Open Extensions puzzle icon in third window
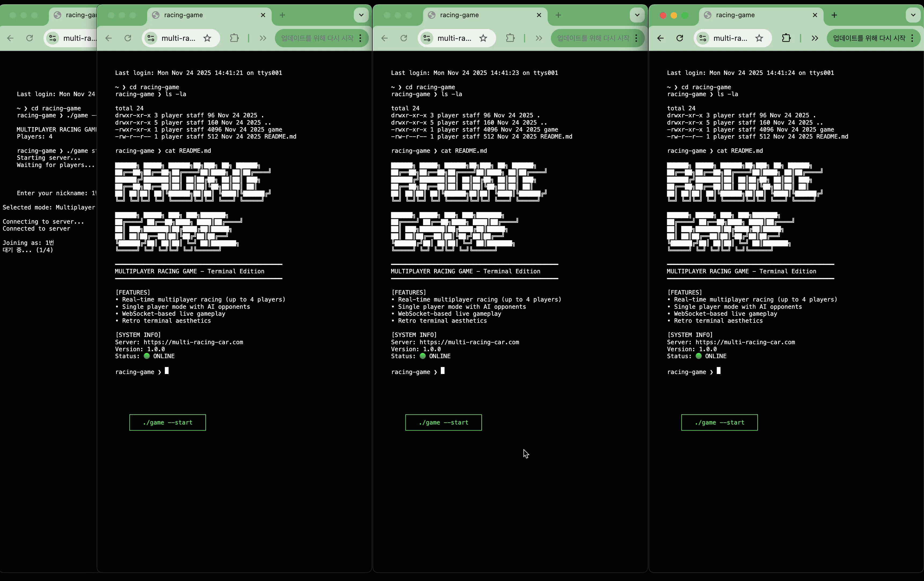 pos(510,38)
